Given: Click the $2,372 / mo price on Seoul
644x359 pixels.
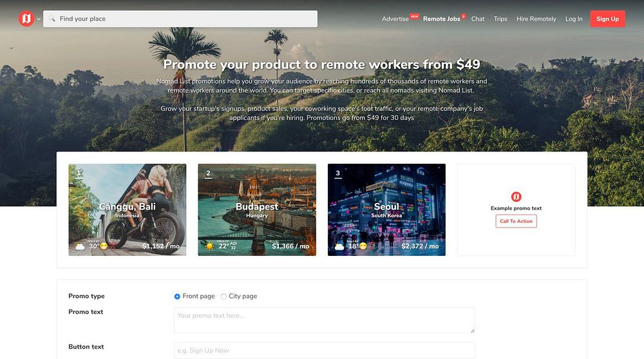Looking at the screenshot, I should tap(420, 246).
